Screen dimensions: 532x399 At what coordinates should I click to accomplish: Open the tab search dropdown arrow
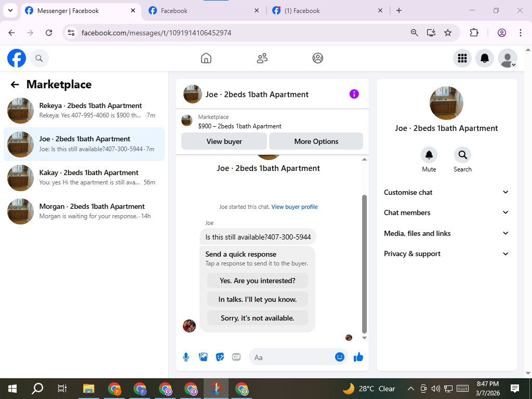pyautogui.click(x=10, y=10)
